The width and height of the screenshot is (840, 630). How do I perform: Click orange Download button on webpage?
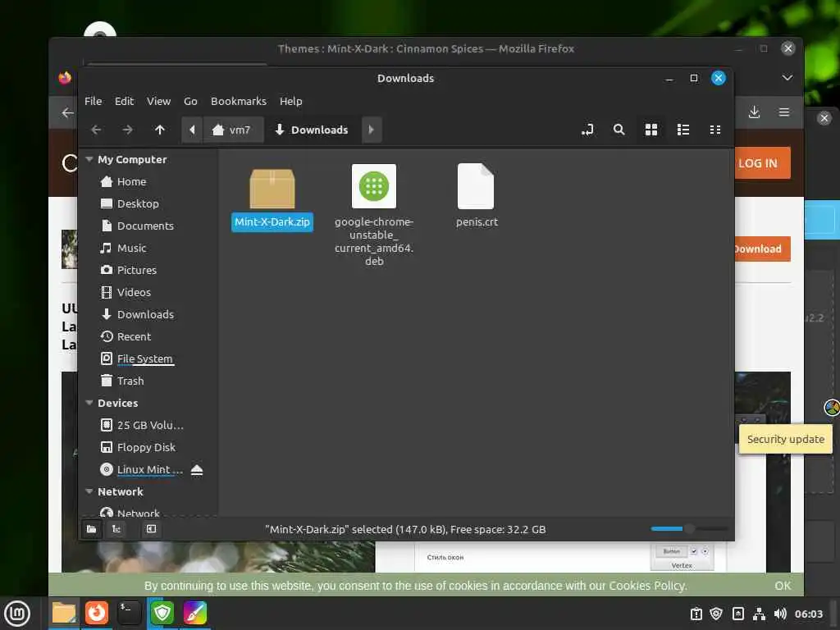pos(762,249)
